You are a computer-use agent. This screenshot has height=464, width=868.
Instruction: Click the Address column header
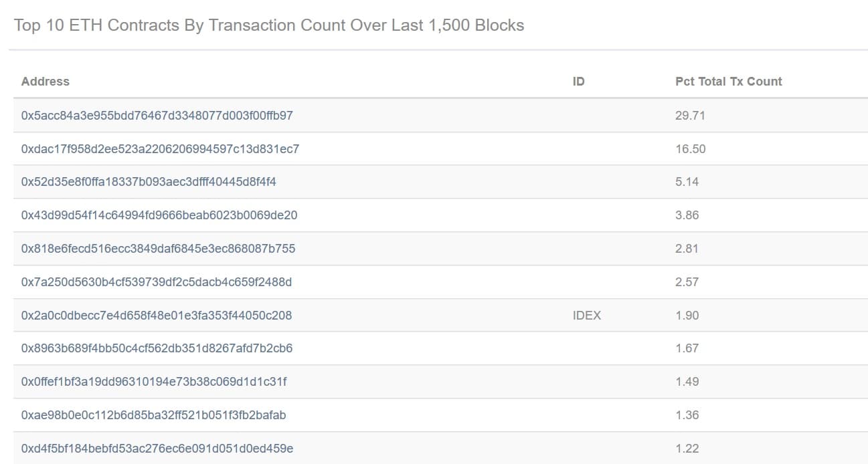45,82
